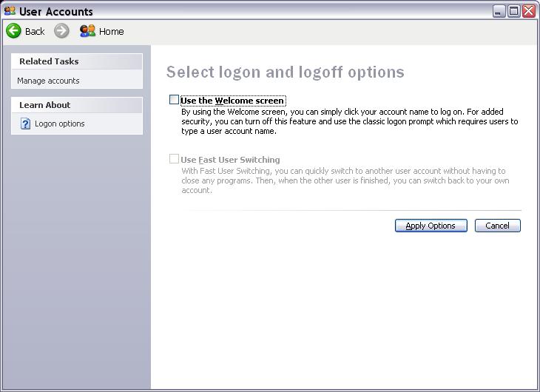Open Manage accounts related task

click(x=48, y=81)
